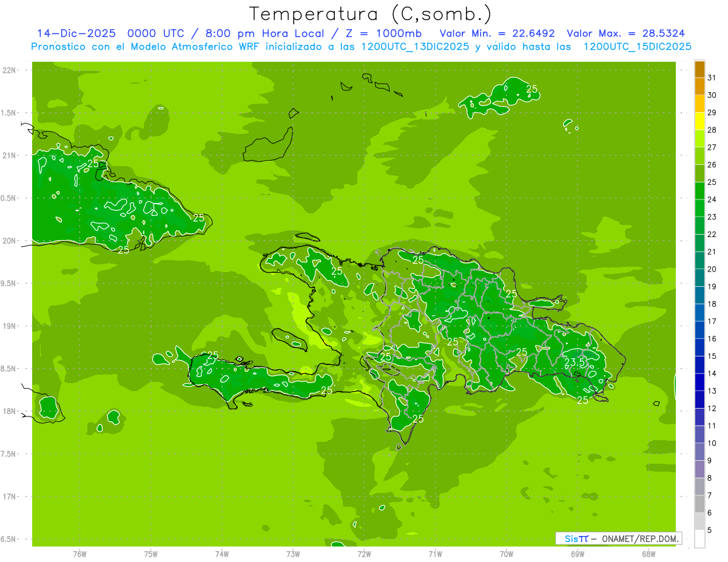The image size is (728, 562).
Task: Click the "28" value on the color scale
Action: click(x=712, y=130)
